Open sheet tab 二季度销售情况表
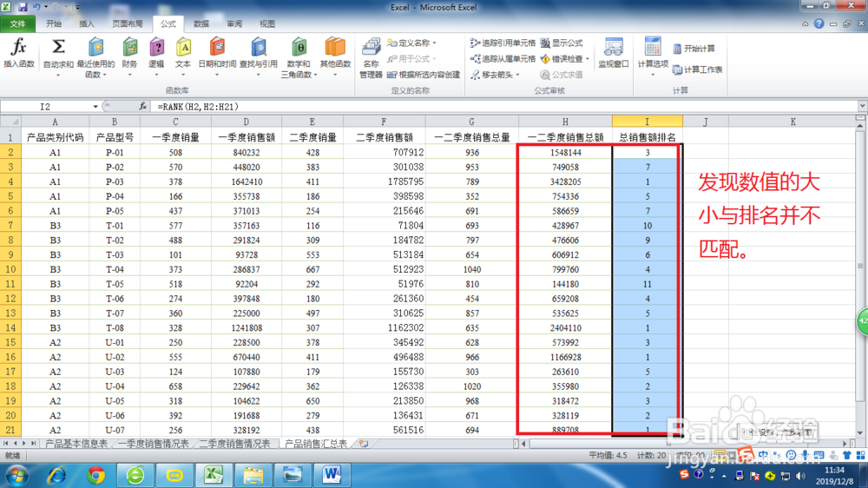868x488 pixels. tap(235, 444)
